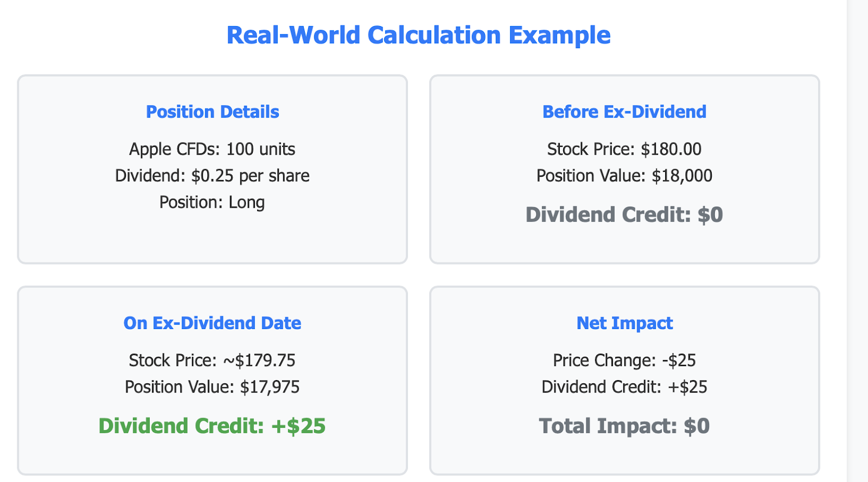Click the Price Change -$25 line
This screenshot has width=868, height=482.
point(624,361)
